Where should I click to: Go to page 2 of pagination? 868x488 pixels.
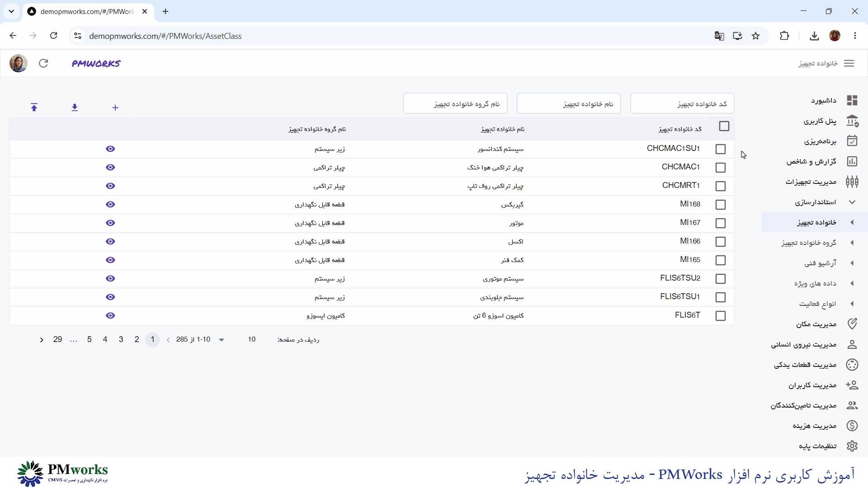(137, 339)
